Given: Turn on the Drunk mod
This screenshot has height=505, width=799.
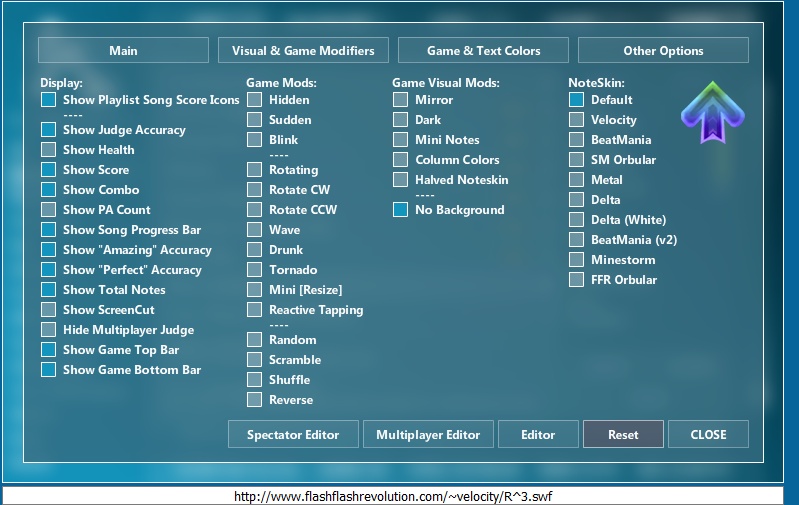Looking at the screenshot, I should coord(254,250).
